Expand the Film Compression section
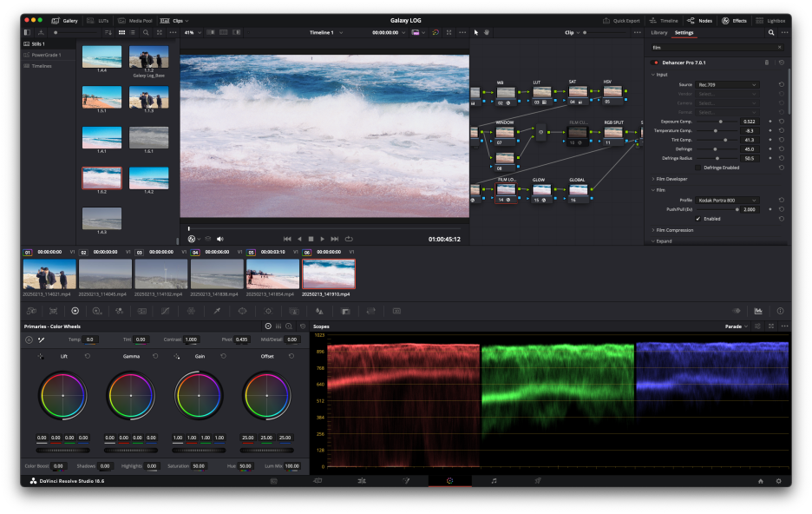This screenshot has width=812, height=514. 672,230
